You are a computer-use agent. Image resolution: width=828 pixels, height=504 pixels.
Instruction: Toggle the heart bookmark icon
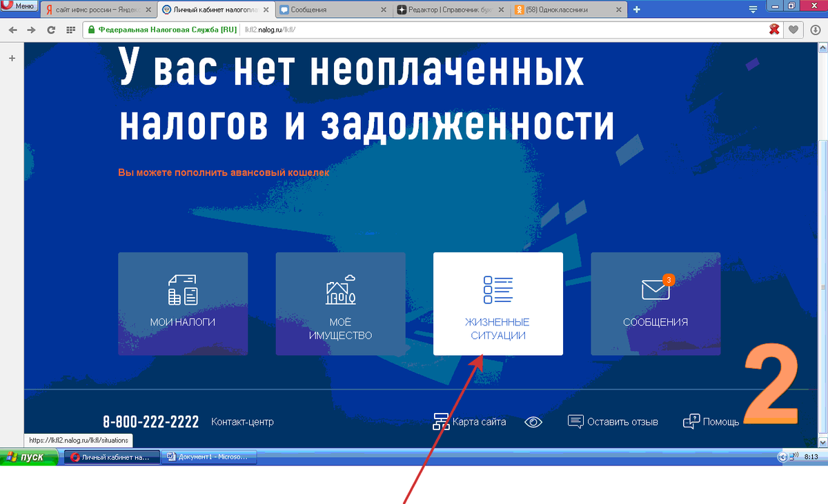pyautogui.click(x=793, y=30)
